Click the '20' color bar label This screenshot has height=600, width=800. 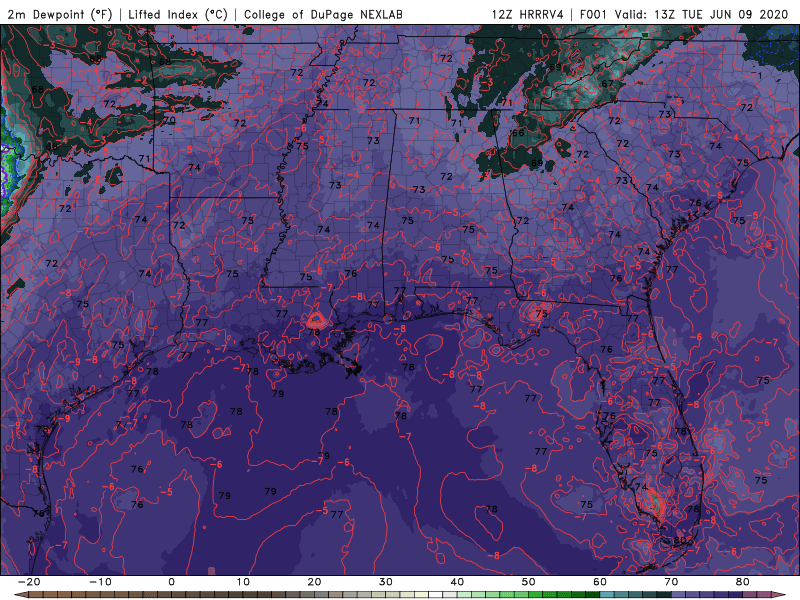pos(314,582)
